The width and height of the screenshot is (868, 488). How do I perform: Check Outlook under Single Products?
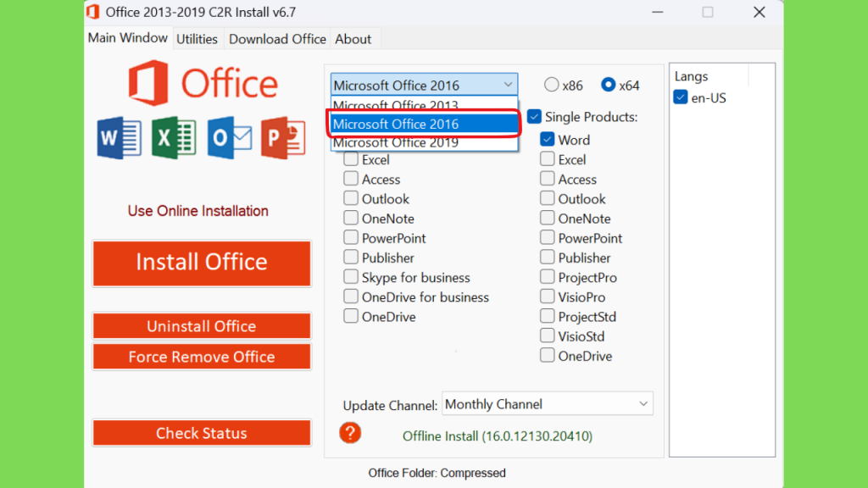(x=547, y=198)
